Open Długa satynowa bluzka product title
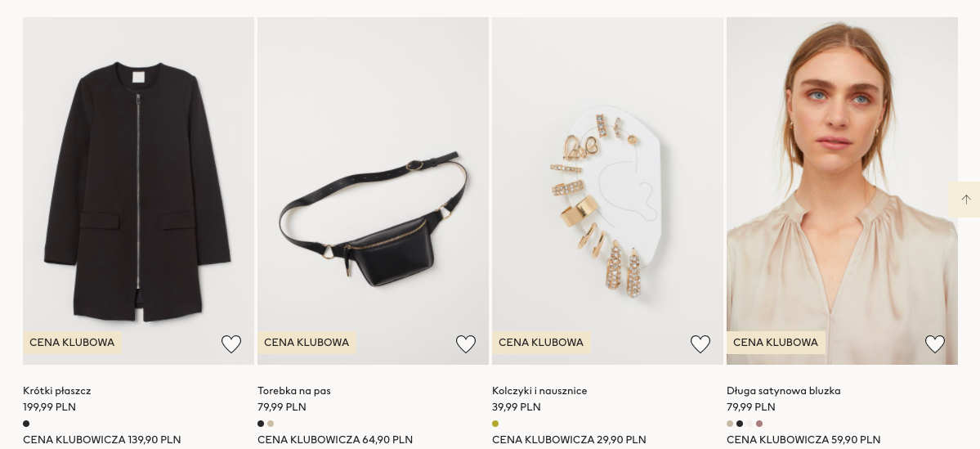Viewport: 980px width, 449px height. coord(783,391)
